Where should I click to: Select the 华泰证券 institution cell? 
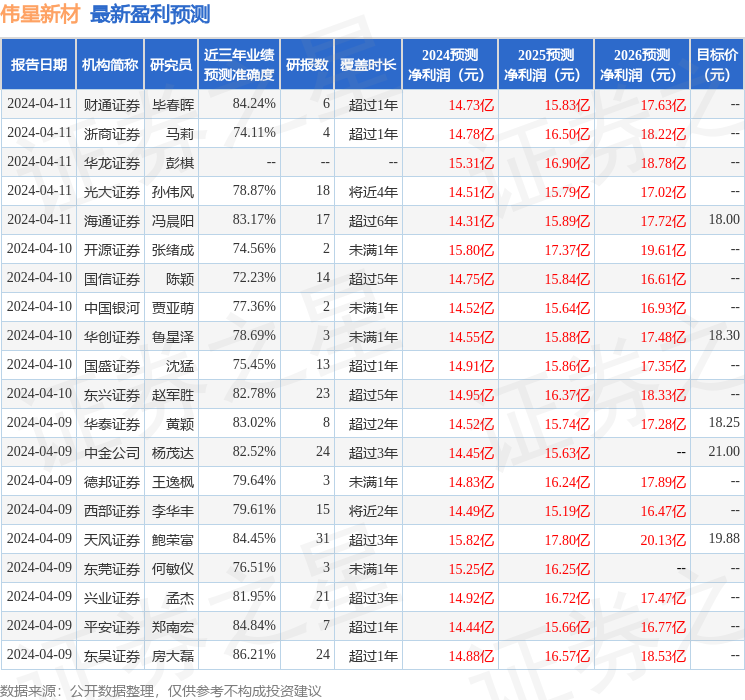(112, 423)
